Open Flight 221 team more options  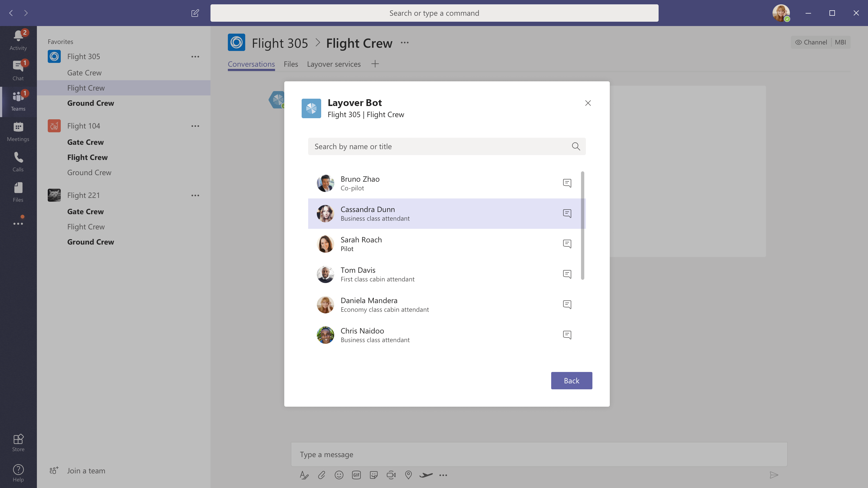click(195, 195)
